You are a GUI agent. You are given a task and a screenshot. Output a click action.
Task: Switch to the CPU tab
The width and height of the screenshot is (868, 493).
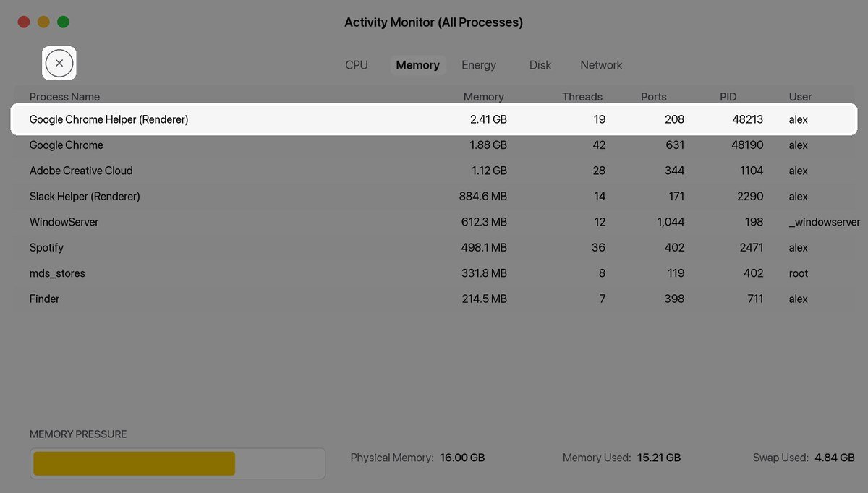point(357,65)
